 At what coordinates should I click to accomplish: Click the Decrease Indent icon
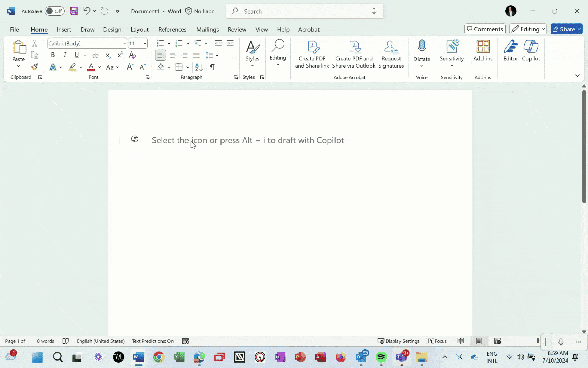click(218, 43)
